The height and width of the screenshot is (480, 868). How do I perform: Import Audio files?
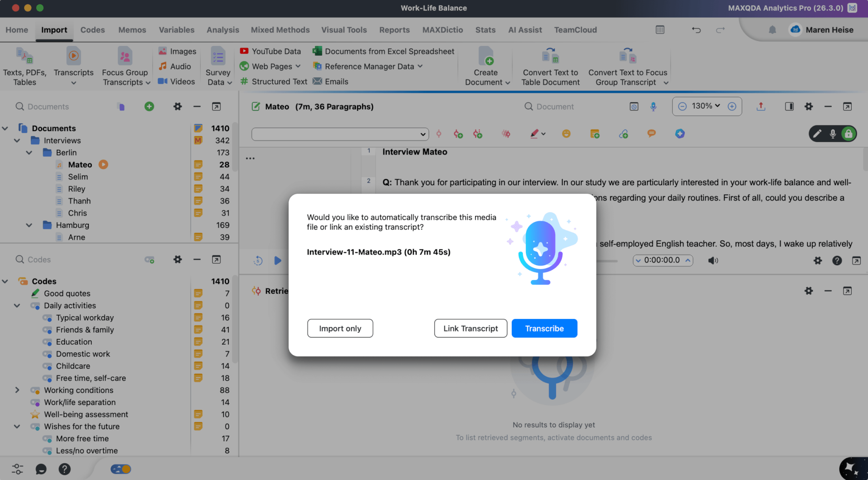pyautogui.click(x=175, y=66)
